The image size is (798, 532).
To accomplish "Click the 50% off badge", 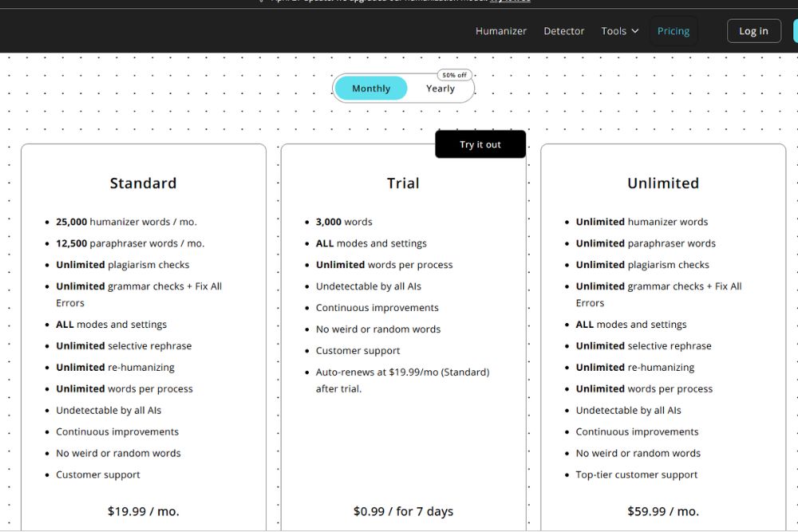I will 455,75.
